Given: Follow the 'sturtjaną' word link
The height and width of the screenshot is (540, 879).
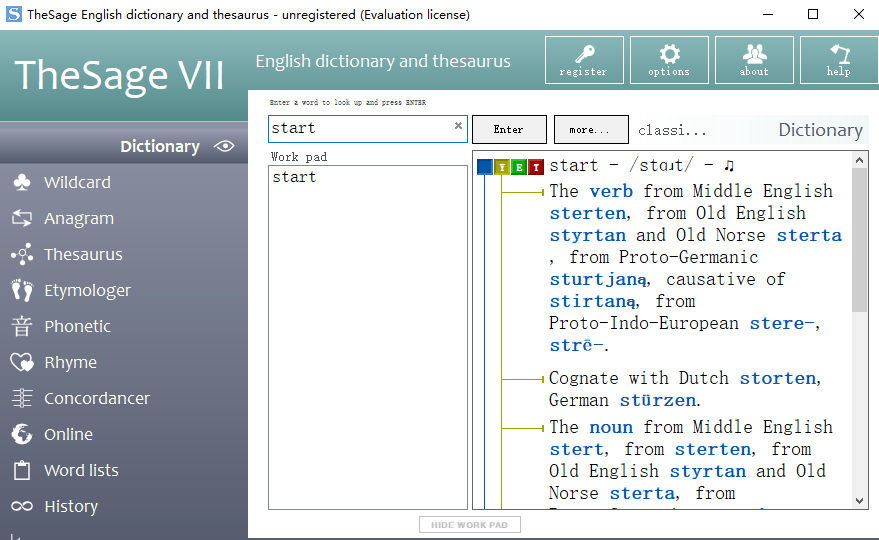Looking at the screenshot, I should pyautogui.click(x=598, y=279).
